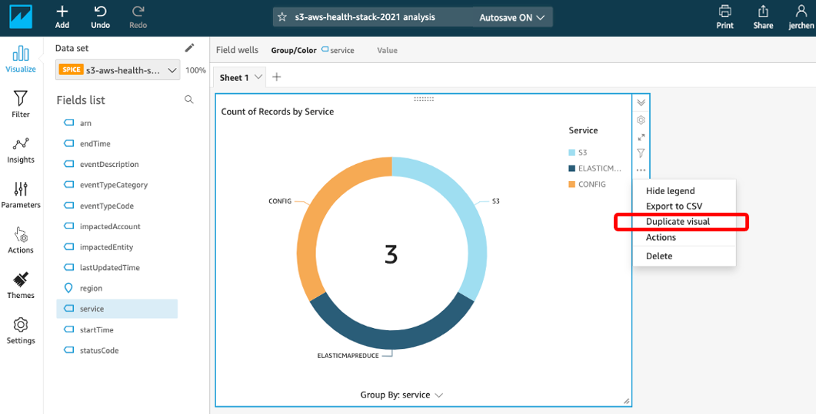Click the visual's bottom-right corner grip
Screen dimensions: 816x414
click(627, 401)
